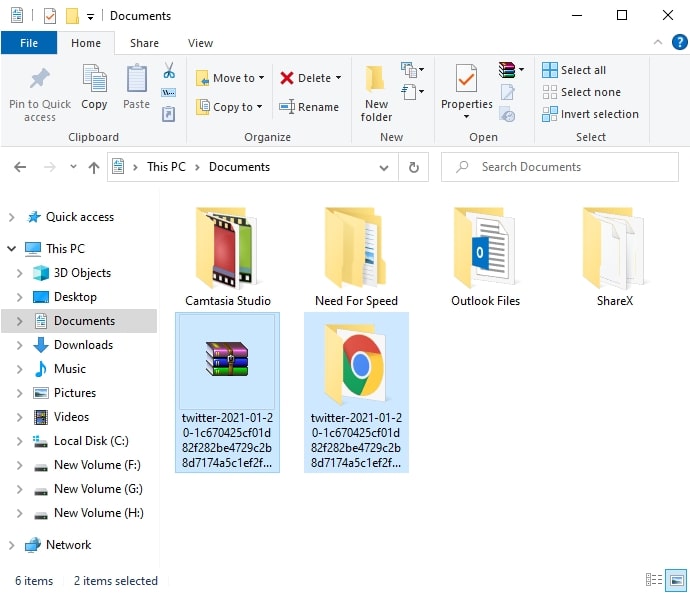690x593 pixels.
Task: Create a New folder
Action: click(x=376, y=93)
